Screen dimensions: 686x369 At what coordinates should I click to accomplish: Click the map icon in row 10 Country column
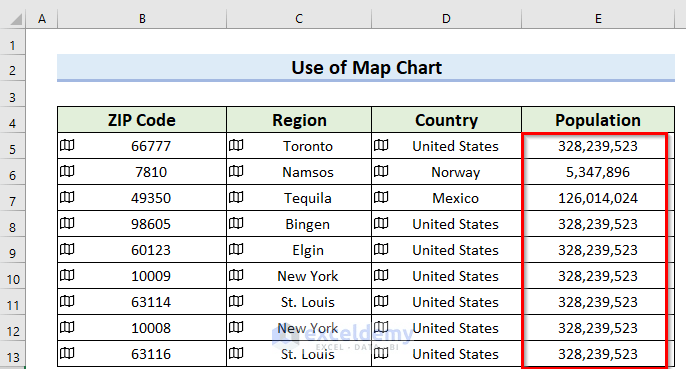[x=381, y=275]
